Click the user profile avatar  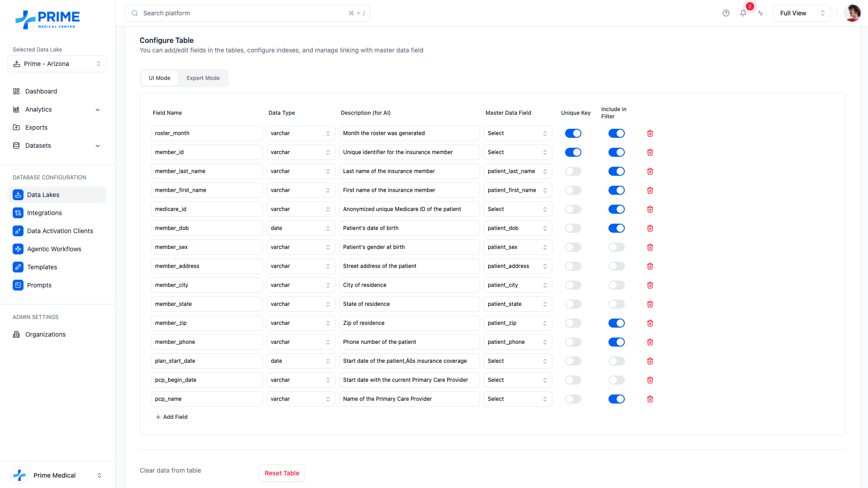tap(852, 13)
